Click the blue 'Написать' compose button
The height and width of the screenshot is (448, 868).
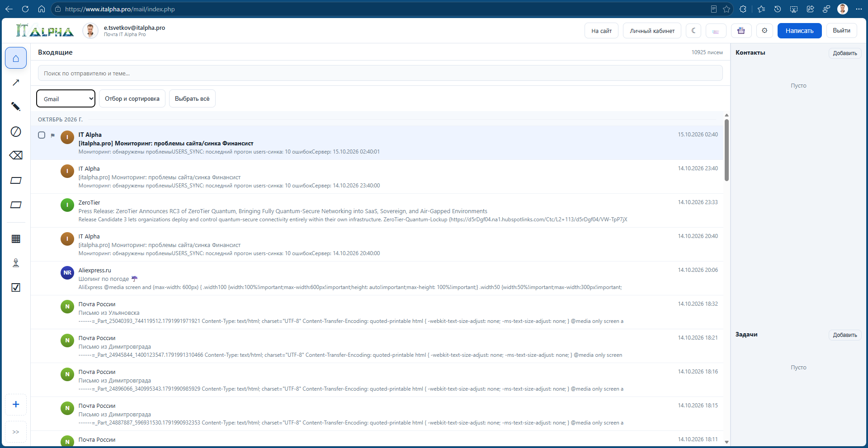coord(799,31)
